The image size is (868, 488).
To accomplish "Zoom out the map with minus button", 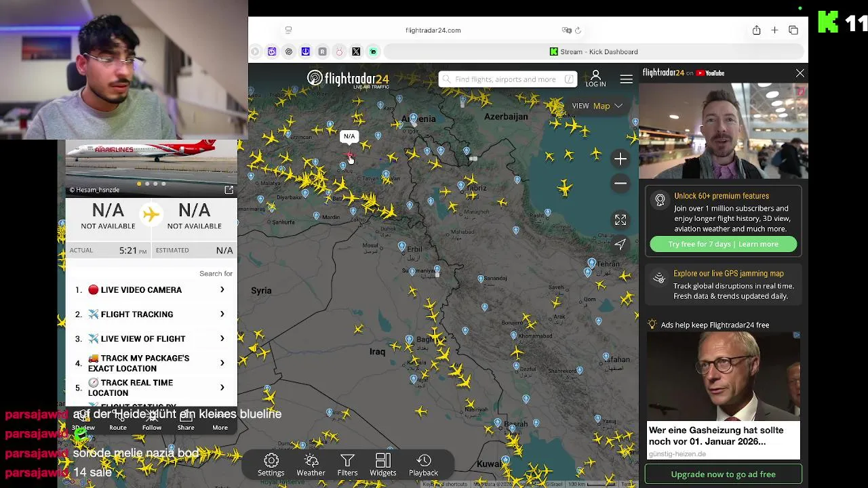I will (x=620, y=184).
